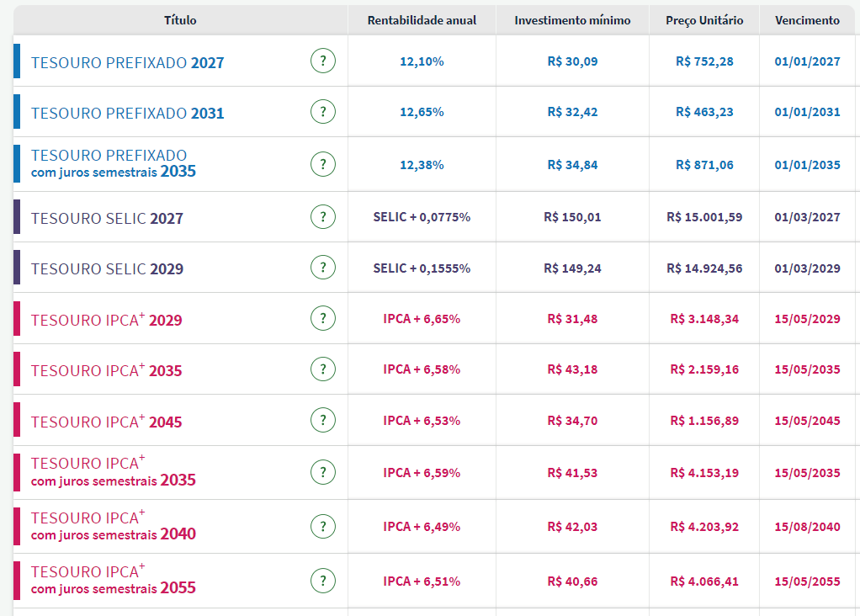Click the Título column header
The height and width of the screenshot is (616, 860).
[180, 20]
